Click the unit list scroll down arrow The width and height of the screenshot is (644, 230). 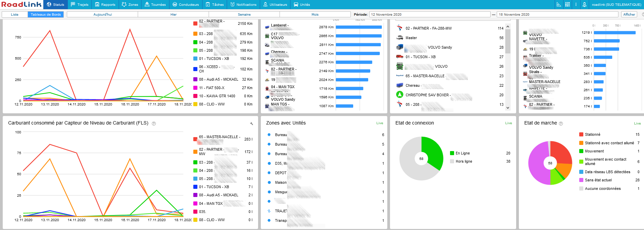pos(508,108)
